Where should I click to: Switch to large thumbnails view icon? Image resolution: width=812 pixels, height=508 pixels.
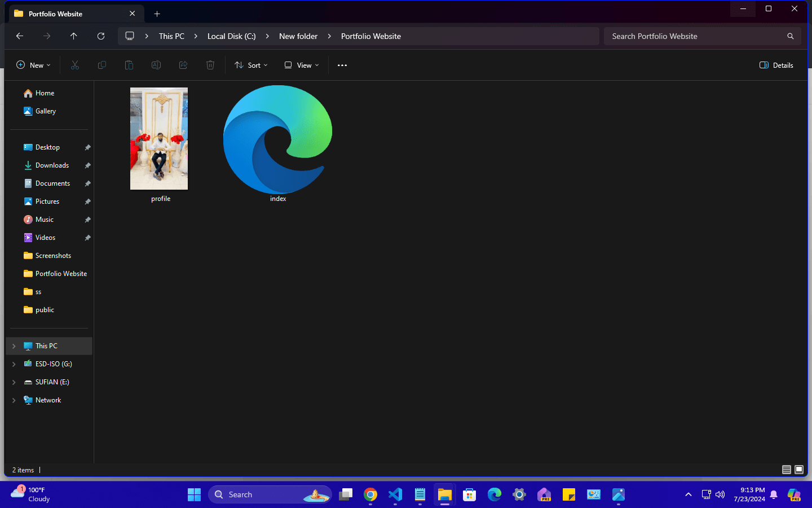799,470
